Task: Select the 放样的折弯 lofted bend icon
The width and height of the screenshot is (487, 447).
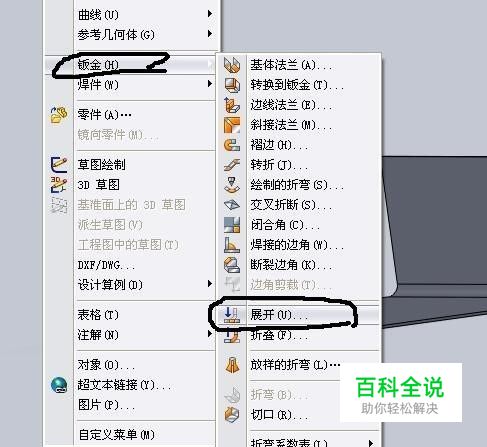Action: 232,365
